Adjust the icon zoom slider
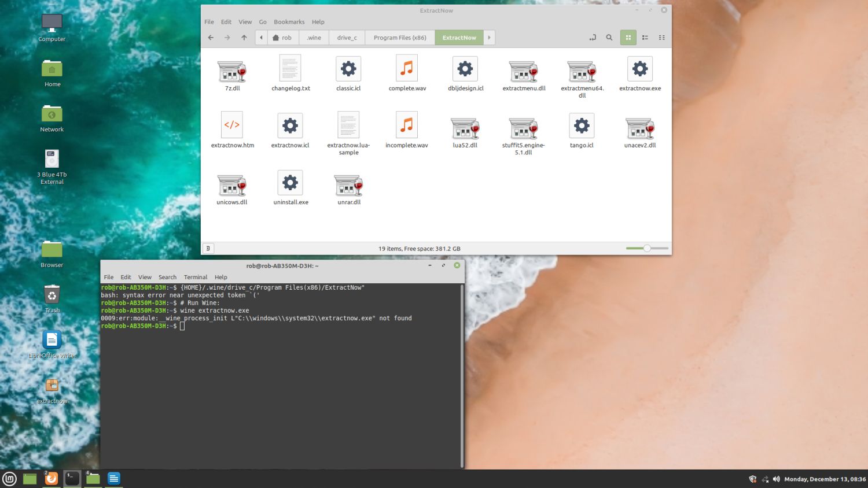Screen dimensions: 868x488 [647, 248]
